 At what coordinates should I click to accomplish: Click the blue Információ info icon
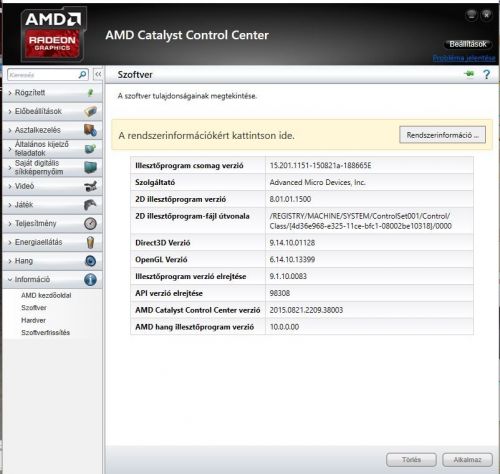pyautogui.click(x=90, y=279)
